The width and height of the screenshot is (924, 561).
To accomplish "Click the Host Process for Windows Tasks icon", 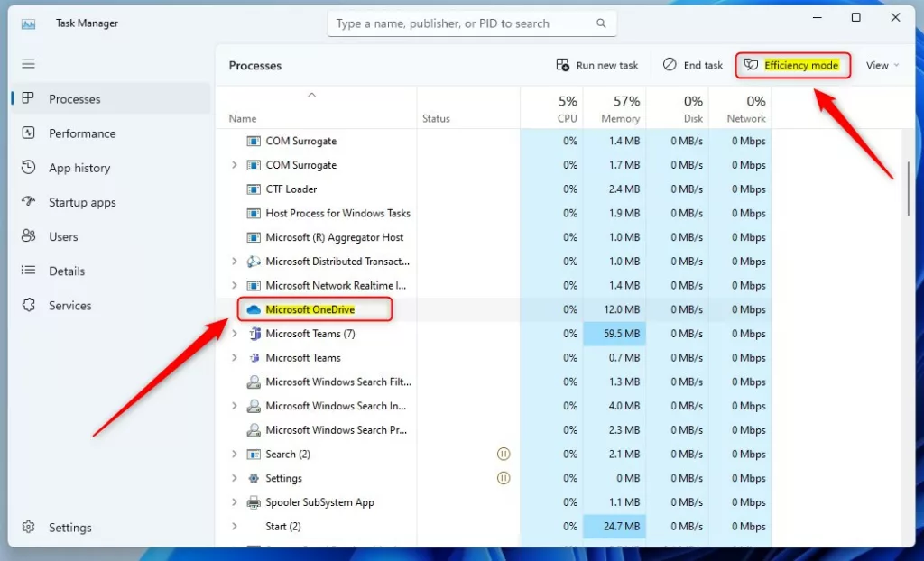I will point(254,214).
